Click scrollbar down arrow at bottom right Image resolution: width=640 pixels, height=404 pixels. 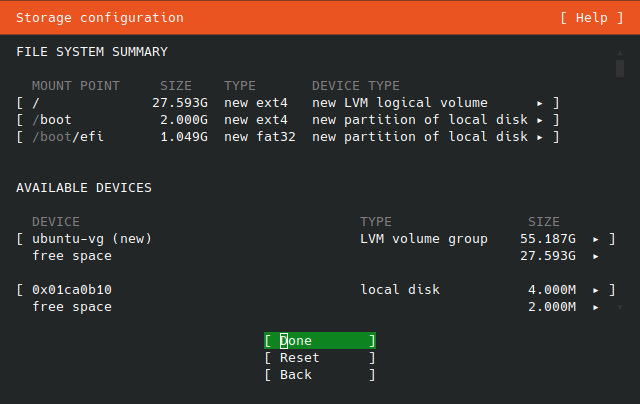[620, 307]
